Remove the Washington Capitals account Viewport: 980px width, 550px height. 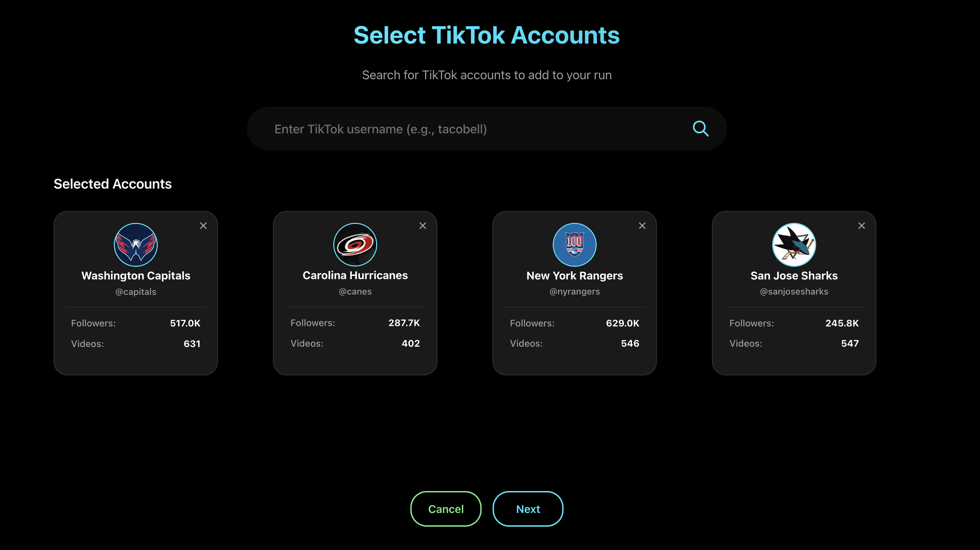[203, 225]
